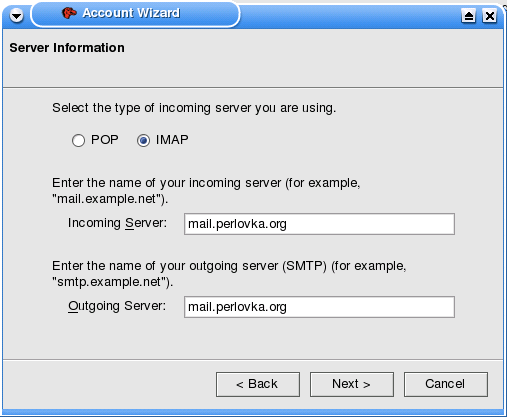Click the Account Wizard title bar text
The width and height of the screenshot is (507, 417).
(131, 13)
